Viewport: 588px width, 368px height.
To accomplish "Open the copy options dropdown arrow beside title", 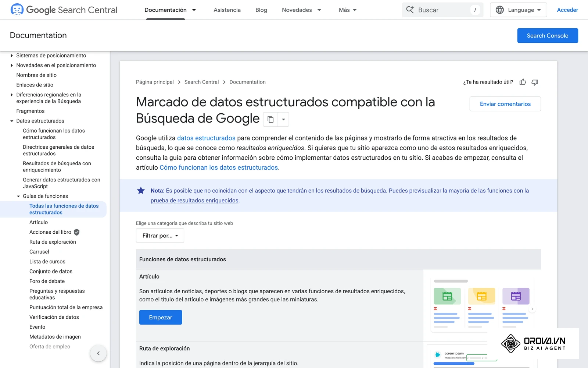I will (283, 119).
